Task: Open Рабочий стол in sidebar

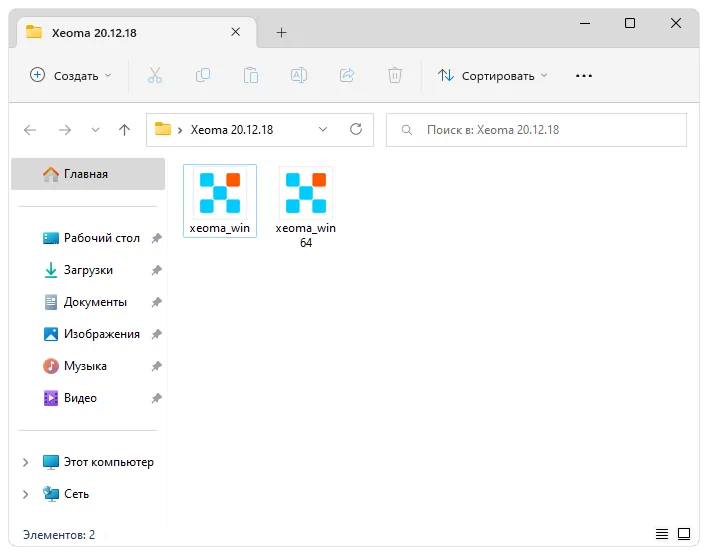Action: tap(92, 238)
